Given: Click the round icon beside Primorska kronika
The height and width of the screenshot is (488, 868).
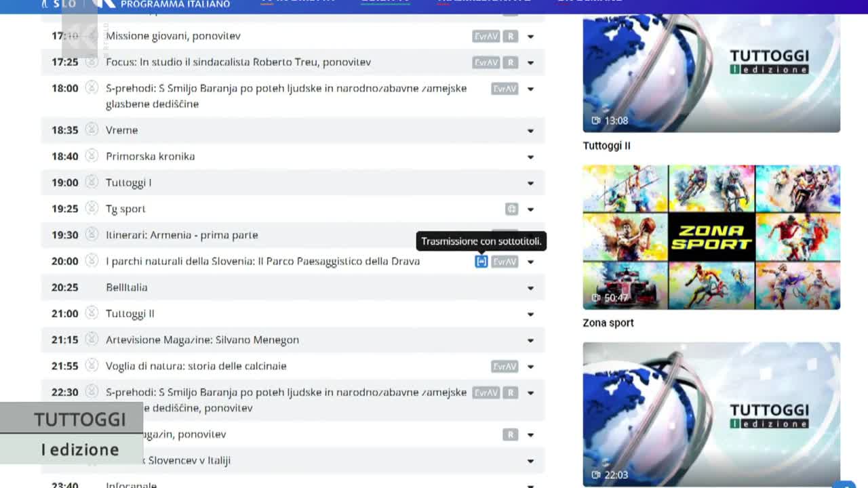Looking at the screenshot, I should pos(92,156).
